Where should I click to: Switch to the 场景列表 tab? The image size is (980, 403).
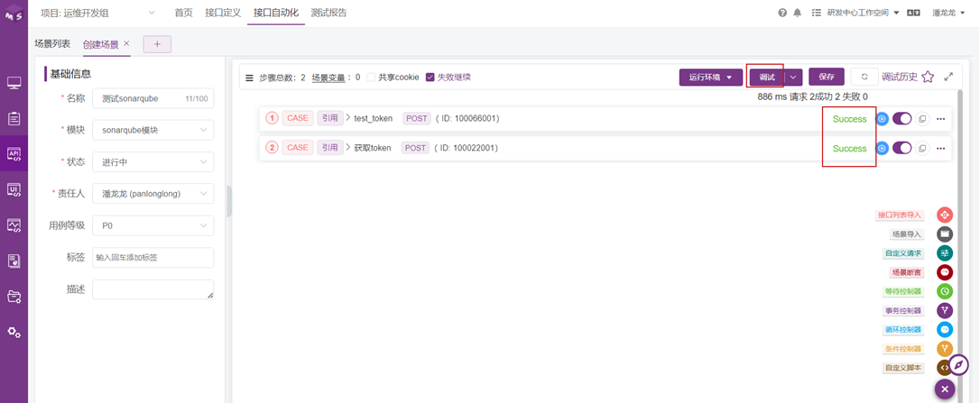[x=52, y=44]
